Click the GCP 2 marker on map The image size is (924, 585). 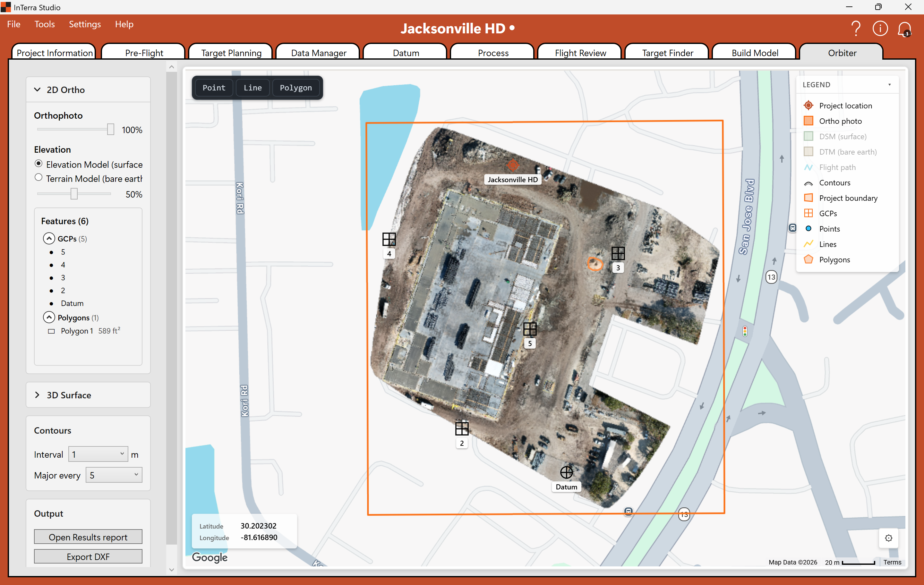click(462, 428)
